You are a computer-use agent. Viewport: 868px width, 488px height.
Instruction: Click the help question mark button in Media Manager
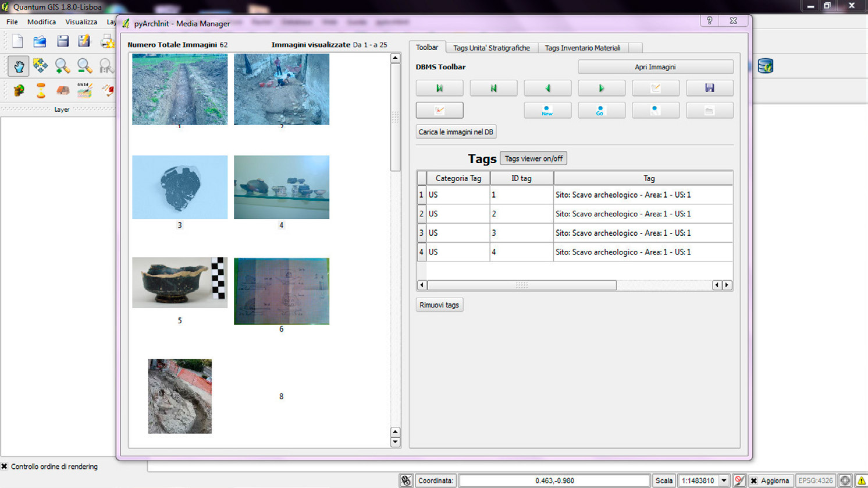click(x=709, y=20)
